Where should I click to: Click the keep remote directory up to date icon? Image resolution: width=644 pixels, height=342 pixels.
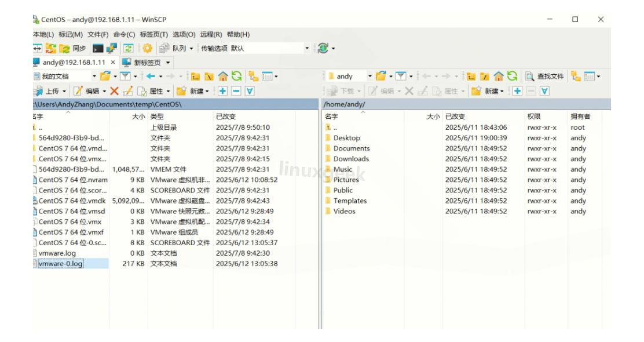click(x=129, y=49)
